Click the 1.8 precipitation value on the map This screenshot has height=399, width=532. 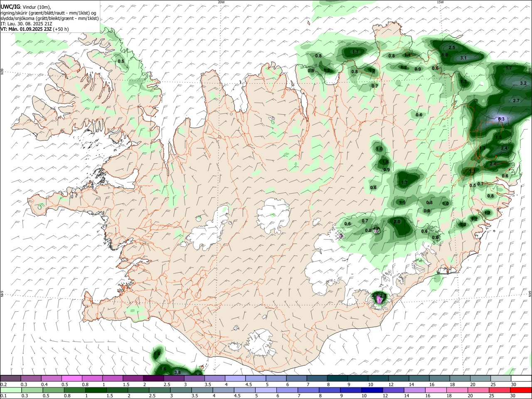point(445,55)
